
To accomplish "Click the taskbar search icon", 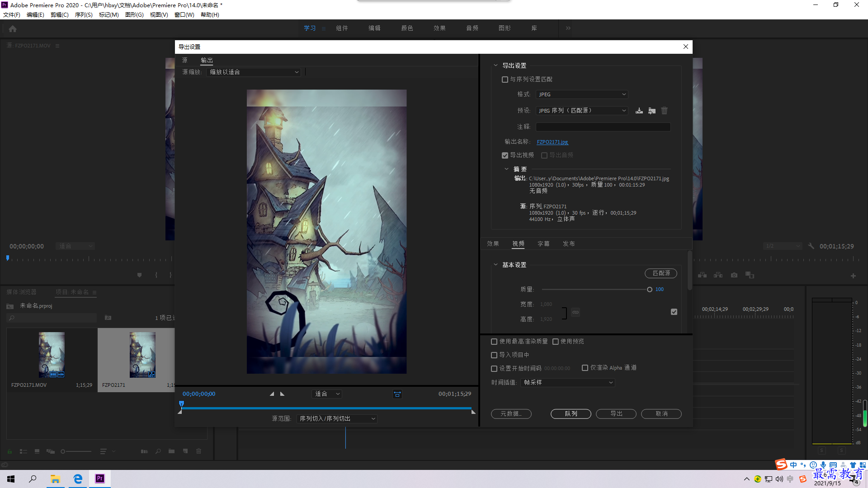I will pyautogui.click(x=33, y=479).
